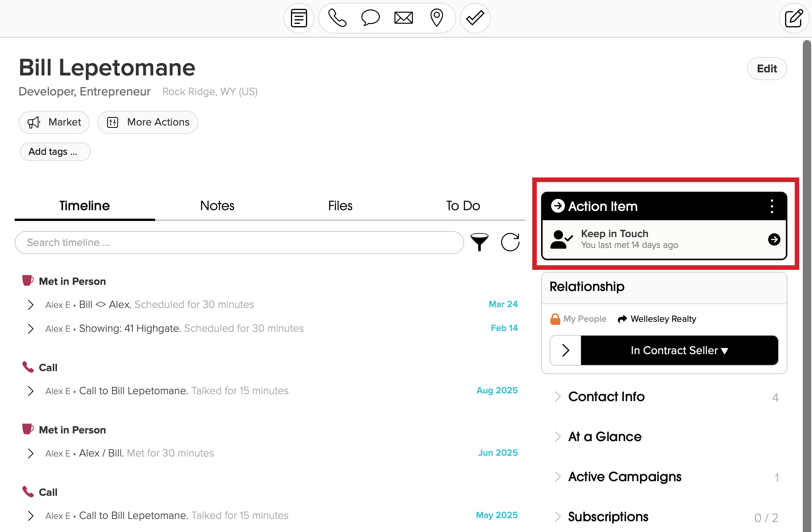Click the chat bubble message icon
This screenshot has width=812, height=532.
(370, 18)
